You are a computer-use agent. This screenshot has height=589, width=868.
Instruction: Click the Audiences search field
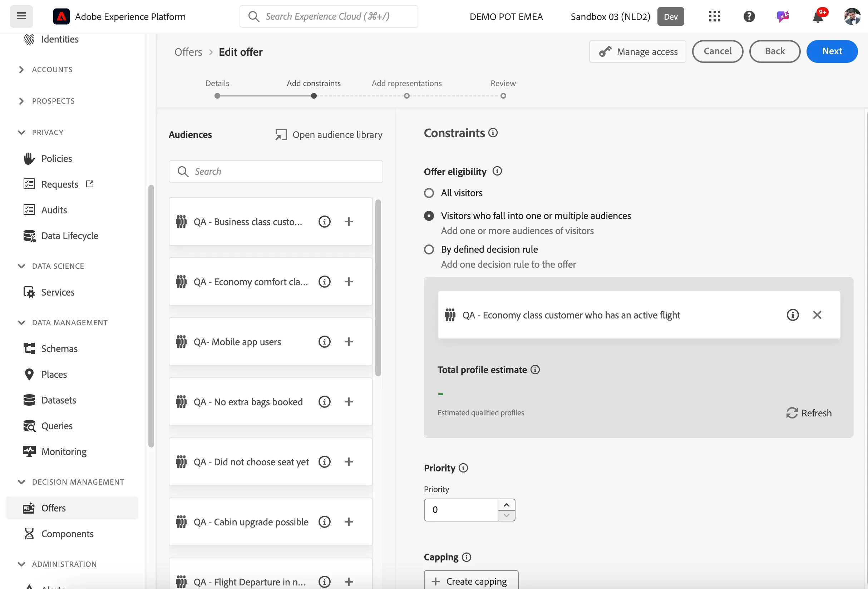(276, 172)
